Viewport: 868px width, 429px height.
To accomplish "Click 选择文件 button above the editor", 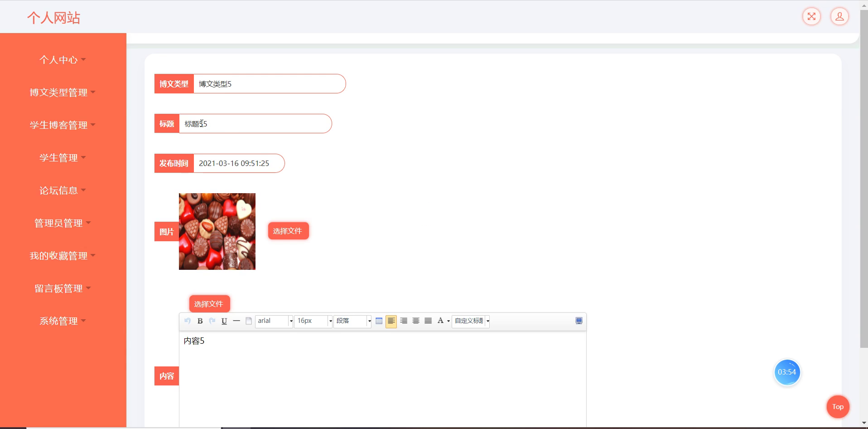I will click(209, 304).
